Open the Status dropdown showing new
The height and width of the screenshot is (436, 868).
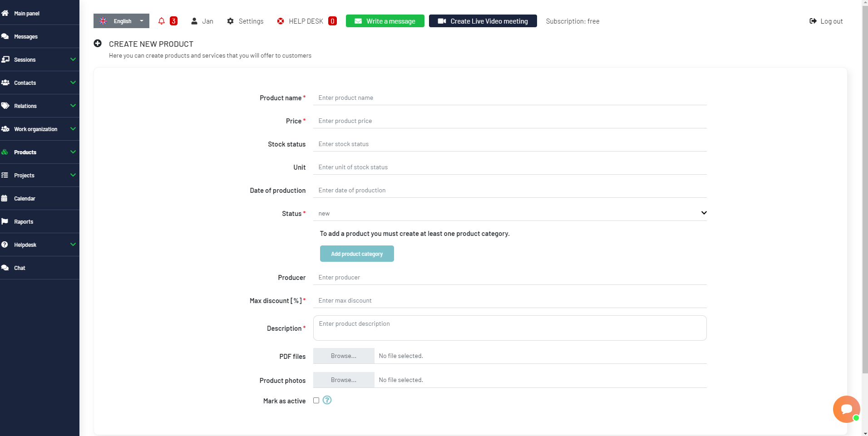pyautogui.click(x=509, y=213)
